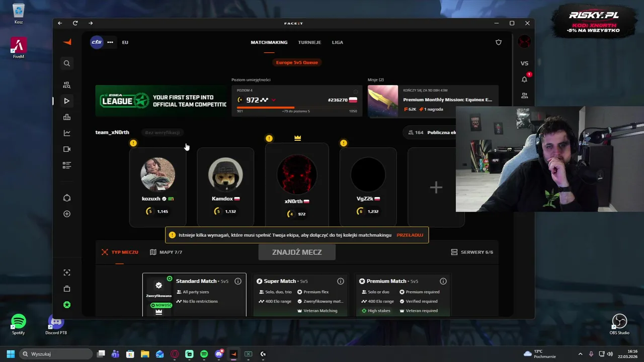The width and height of the screenshot is (644, 362).
Task: Switch to LIGA tab
Action: [338, 42]
